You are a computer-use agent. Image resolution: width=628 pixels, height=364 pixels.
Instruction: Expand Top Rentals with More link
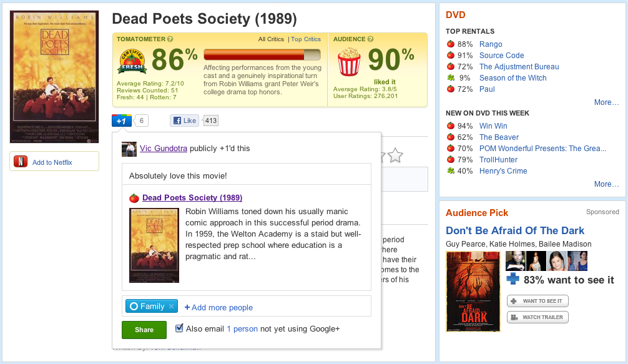point(606,102)
